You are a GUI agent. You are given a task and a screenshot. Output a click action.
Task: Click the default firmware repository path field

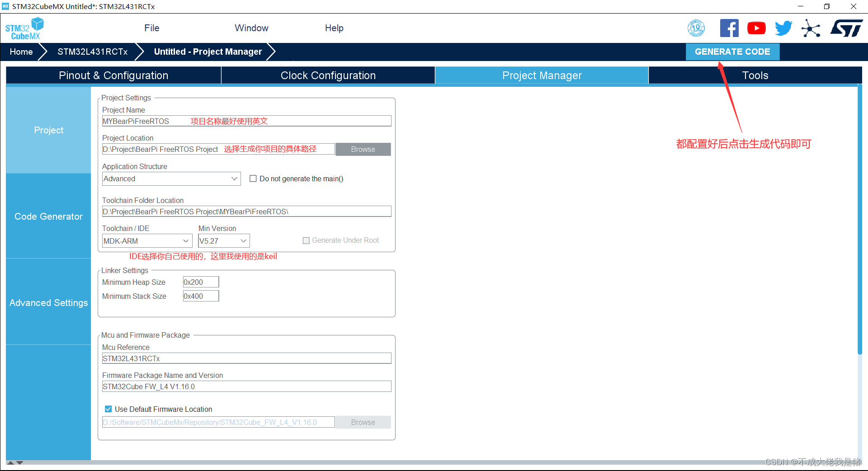pyautogui.click(x=219, y=422)
